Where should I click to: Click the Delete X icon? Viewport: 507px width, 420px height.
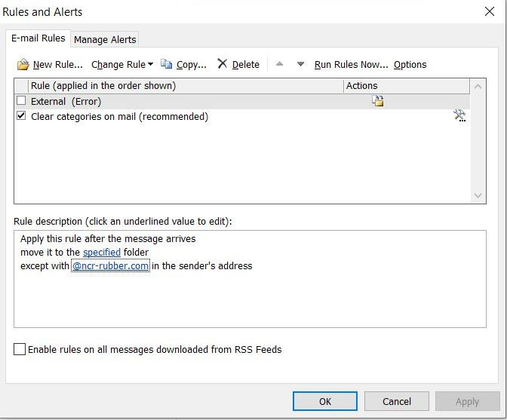point(222,64)
